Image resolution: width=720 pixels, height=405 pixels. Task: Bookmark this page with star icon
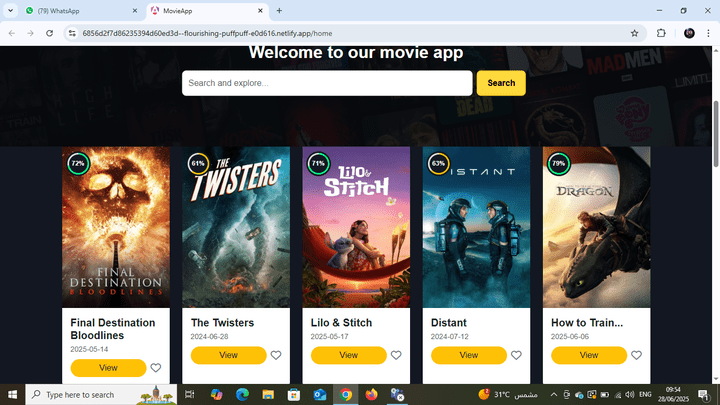pyautogui.click(x=635, y=33)
